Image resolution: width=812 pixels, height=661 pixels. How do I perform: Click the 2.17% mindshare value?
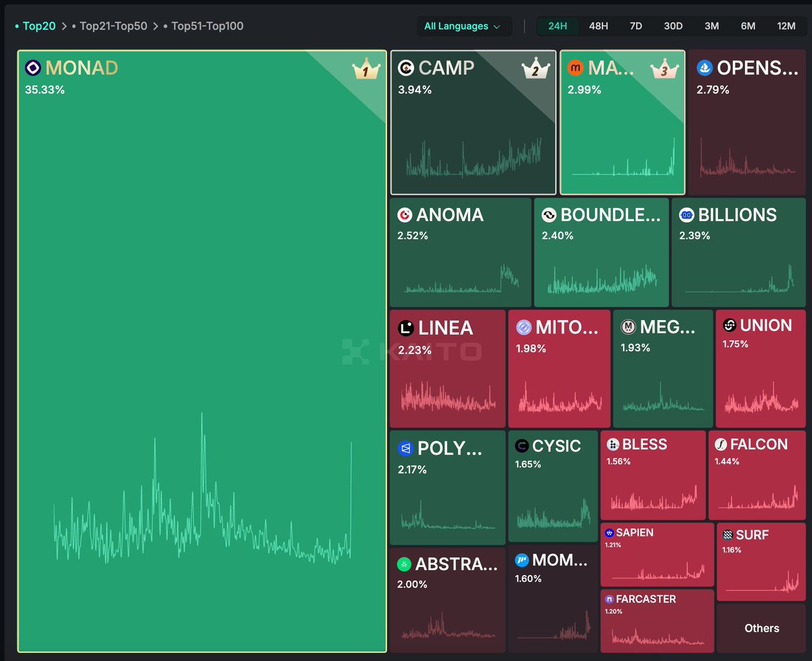[x=412, y=469]
